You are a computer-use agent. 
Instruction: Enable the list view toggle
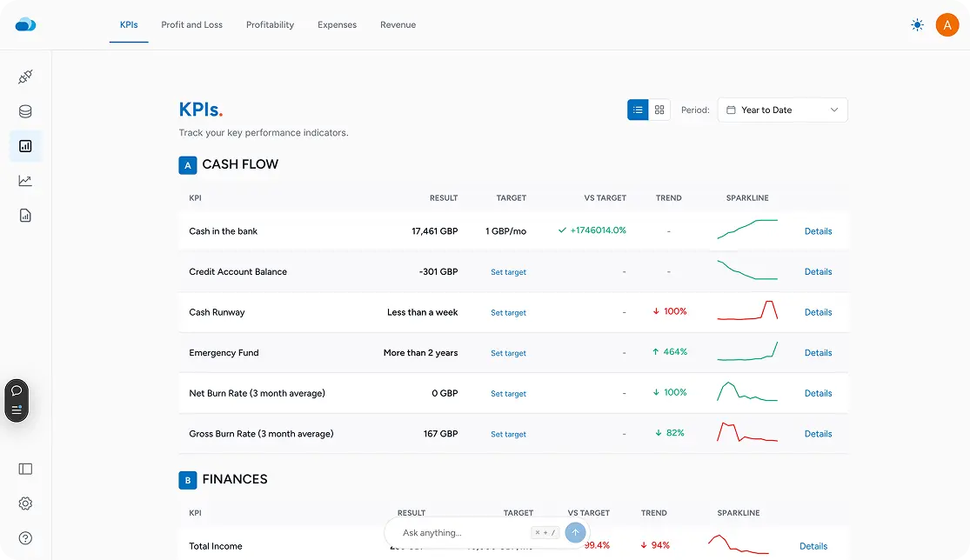point(638,110)
